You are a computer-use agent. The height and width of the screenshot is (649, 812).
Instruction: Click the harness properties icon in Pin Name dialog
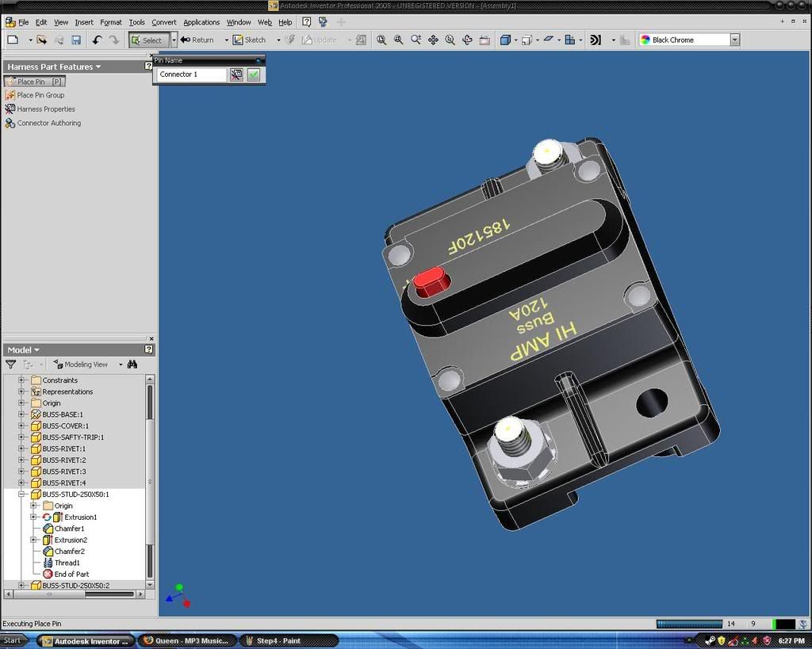tap(236, 74)
